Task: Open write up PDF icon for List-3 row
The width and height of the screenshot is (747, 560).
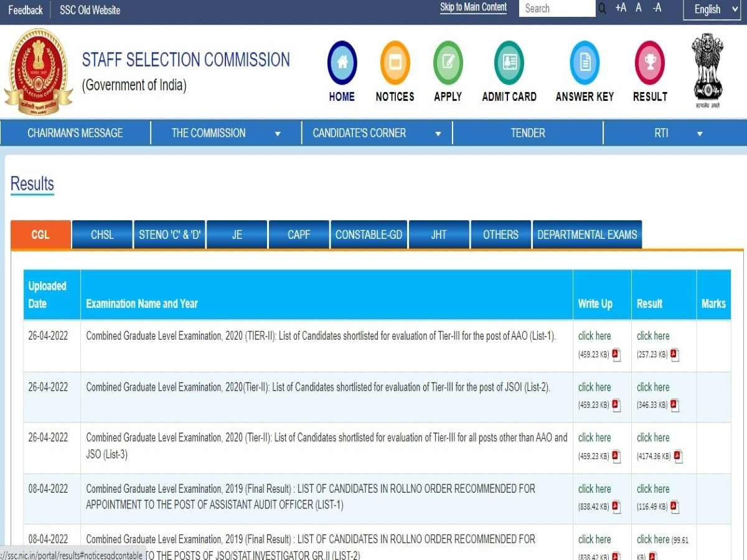Action: tap(616, 456)
